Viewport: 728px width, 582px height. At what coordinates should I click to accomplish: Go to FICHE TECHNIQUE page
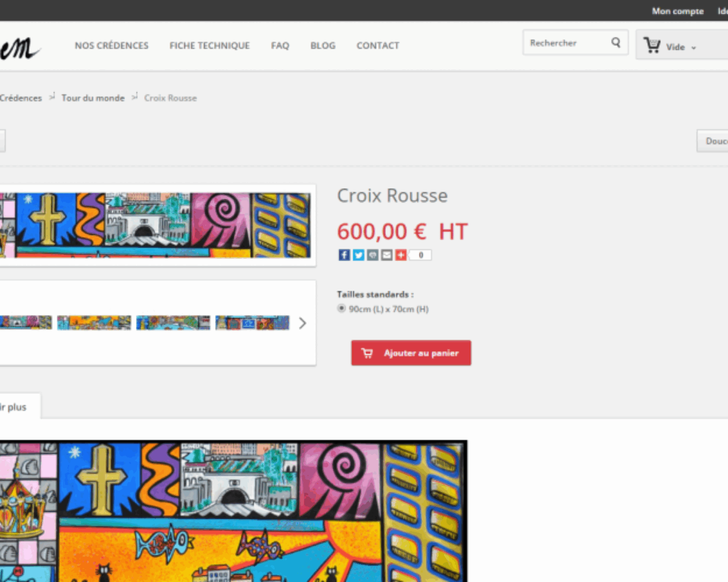(x=209, y=46)
